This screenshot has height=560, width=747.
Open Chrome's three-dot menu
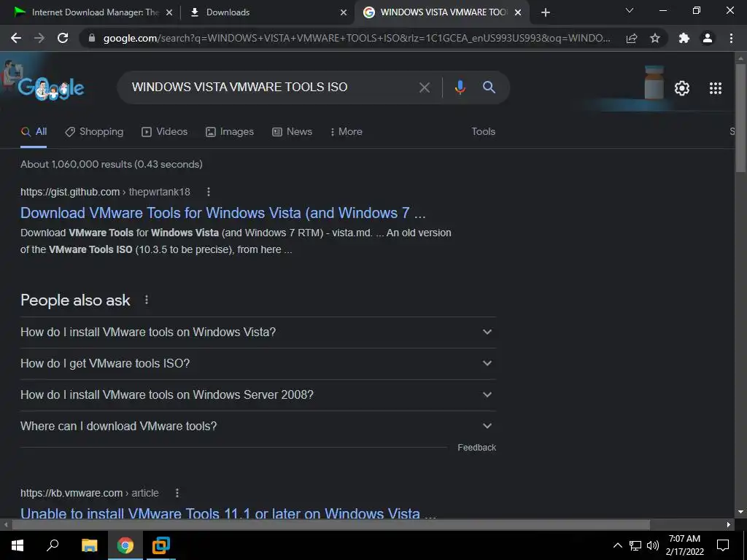point(731,38)
